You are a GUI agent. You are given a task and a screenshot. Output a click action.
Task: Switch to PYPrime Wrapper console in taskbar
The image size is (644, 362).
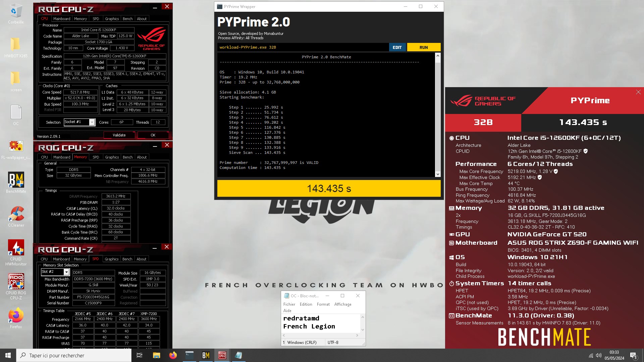coord(190,355)
